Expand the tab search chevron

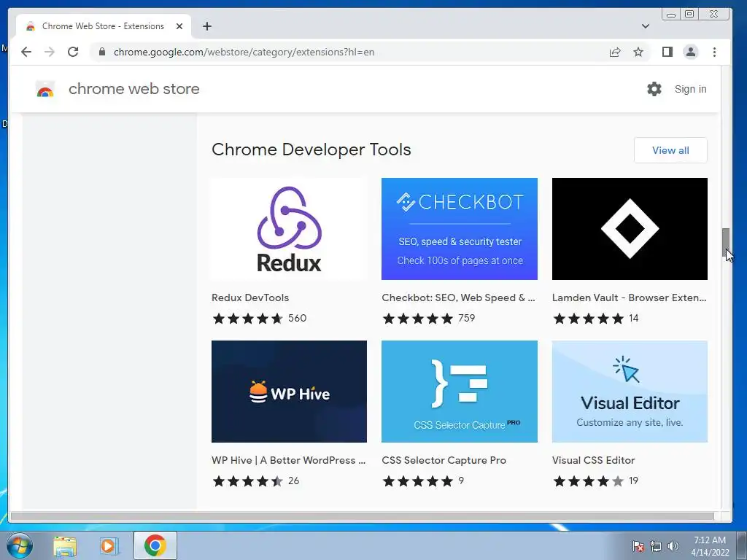click(646, 26)
